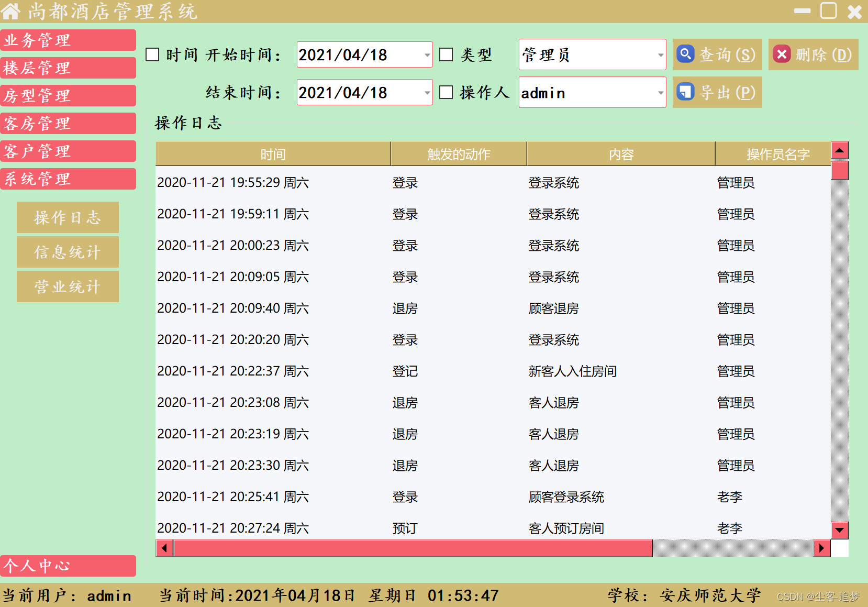Enable the 类型 filter checkbox
868x607 pixels.
pos(446,54)
